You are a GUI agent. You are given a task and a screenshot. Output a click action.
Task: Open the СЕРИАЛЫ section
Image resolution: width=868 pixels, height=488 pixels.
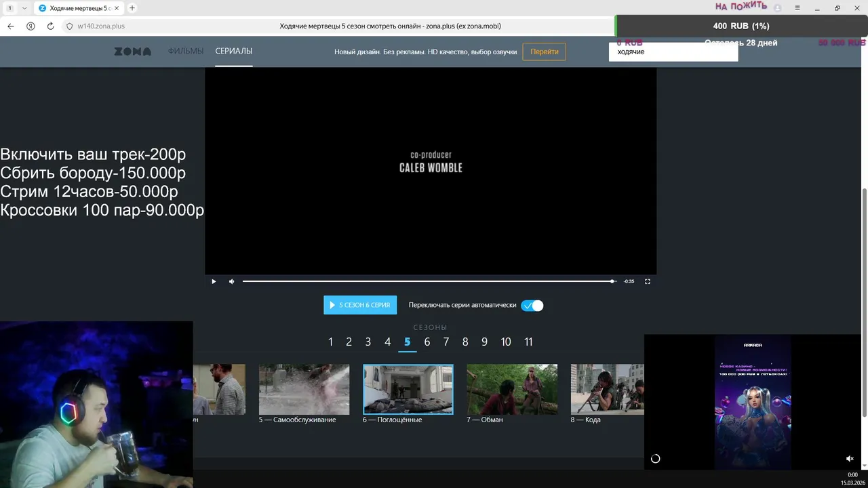click(234, 52)
